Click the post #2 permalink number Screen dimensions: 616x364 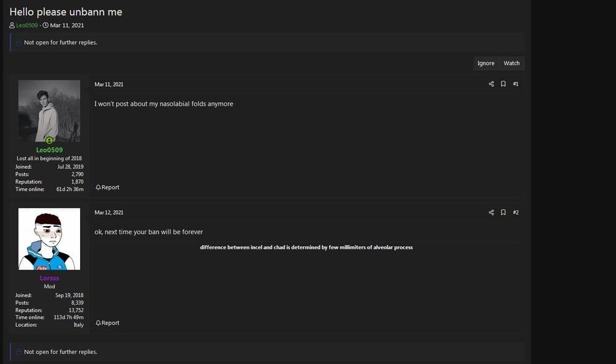516,212
